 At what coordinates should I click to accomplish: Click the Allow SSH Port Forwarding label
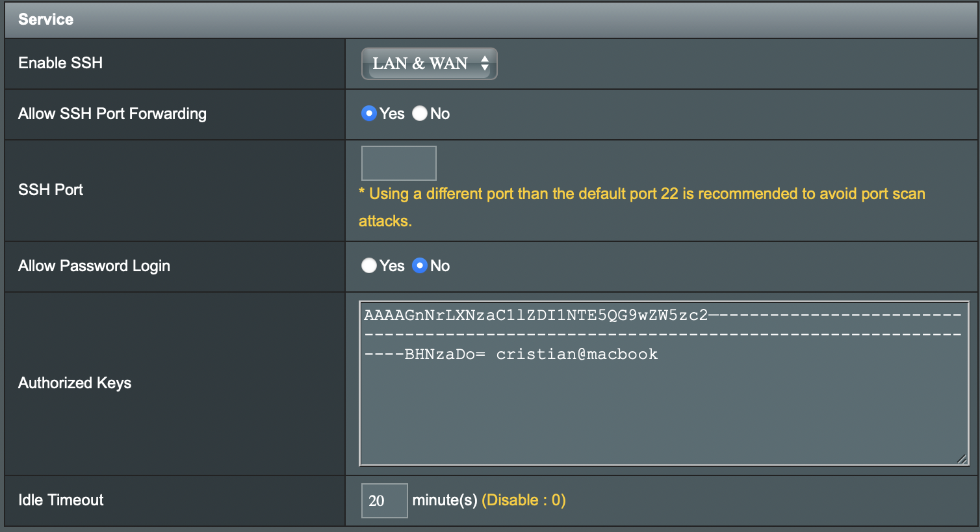pos(112,113)
